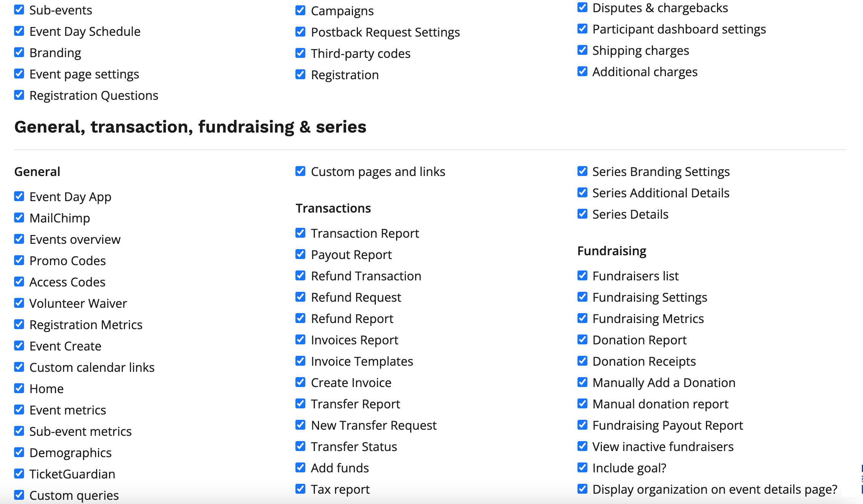Viewport: 863px width, 504px height.
Task: Toggle Manually Add a Donation
Action: coord(582,382)
